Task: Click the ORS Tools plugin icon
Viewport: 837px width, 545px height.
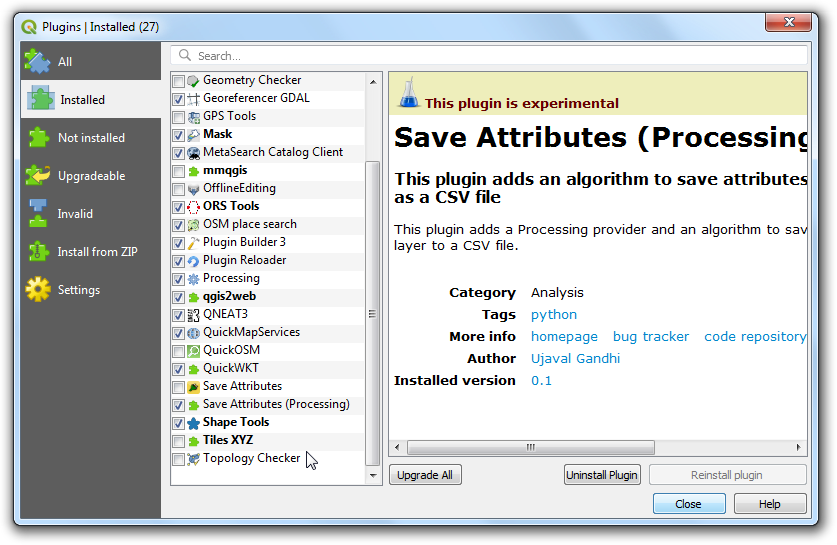Action: [x=194, y=207]
